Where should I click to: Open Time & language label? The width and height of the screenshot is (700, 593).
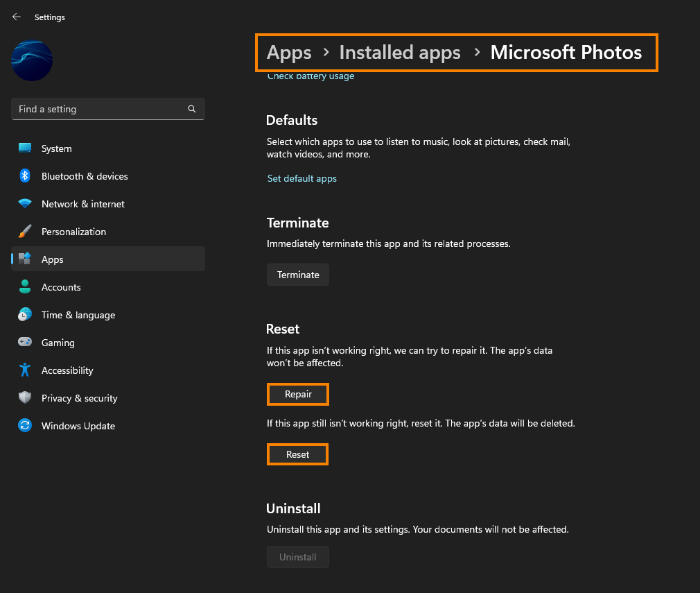(x=78, y=315)
